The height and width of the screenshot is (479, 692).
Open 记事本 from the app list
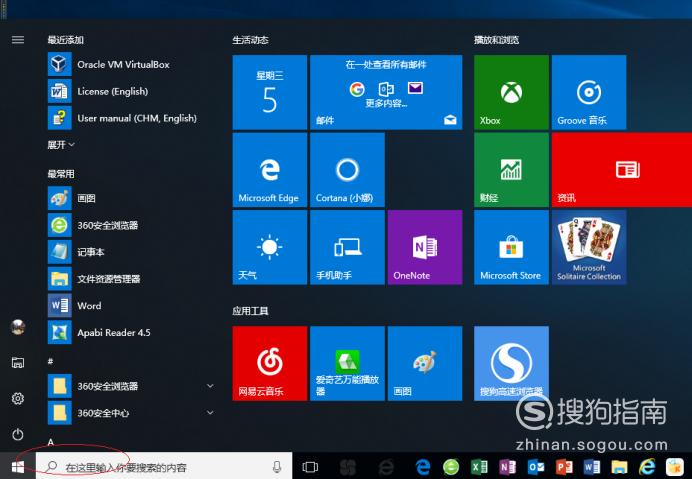131,252
